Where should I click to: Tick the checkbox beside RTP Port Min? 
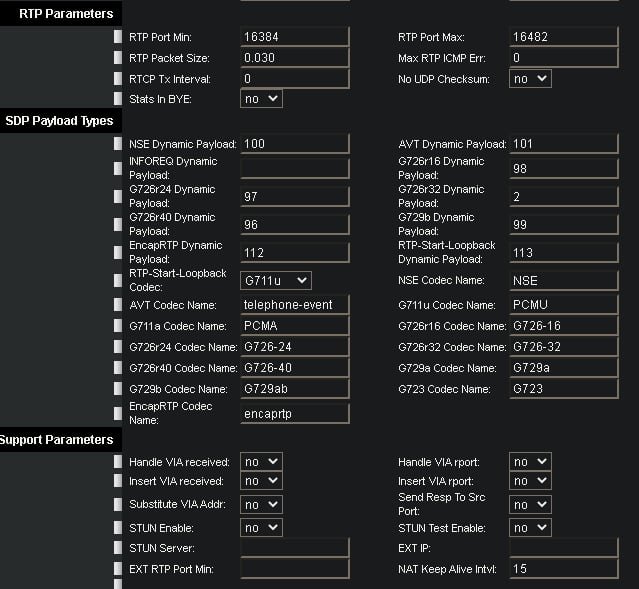point(117,37)
